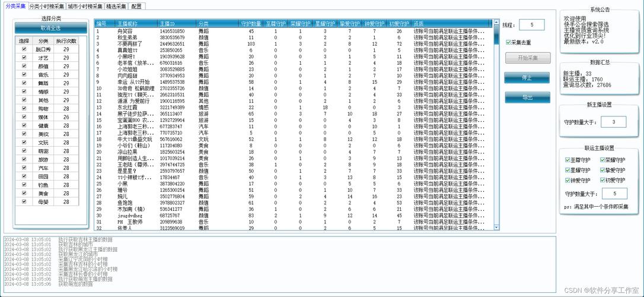Uncheck the 舞蹈 category checkbox
This screenshot has width=644, height=297.
click(24, 83)
